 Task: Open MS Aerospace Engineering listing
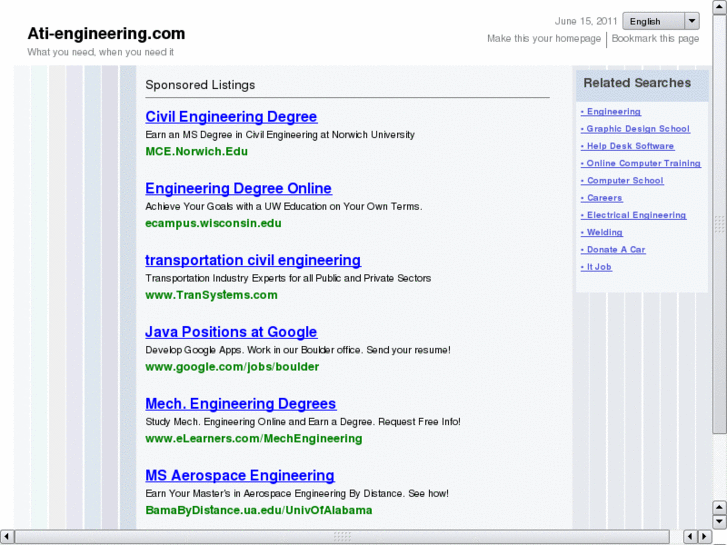pos(240,475)
